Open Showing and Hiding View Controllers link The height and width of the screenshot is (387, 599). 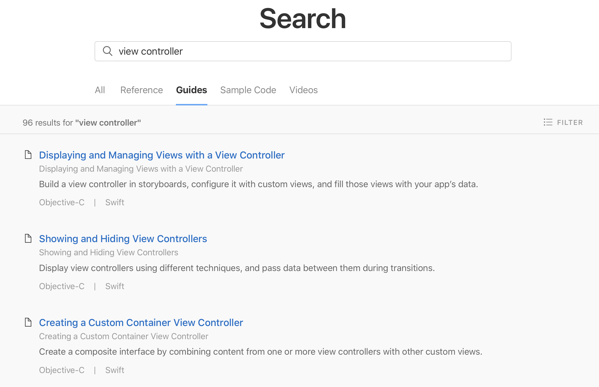pyautogui.click(x=123, y=239)
